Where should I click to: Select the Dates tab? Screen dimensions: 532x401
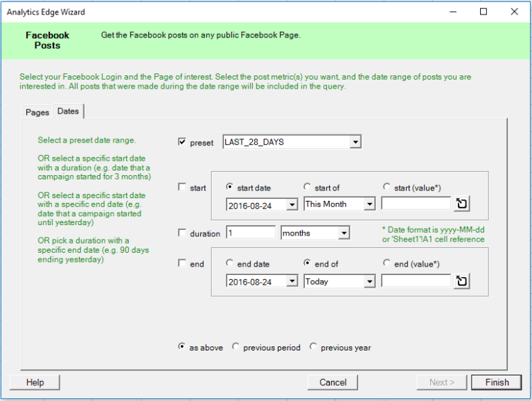tap(68, 111)
